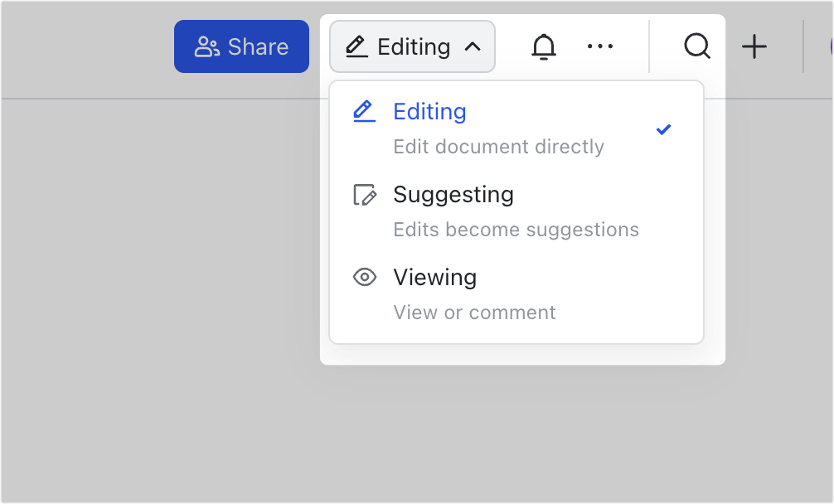Open document search with the magnifier icon

click(696, 46)
